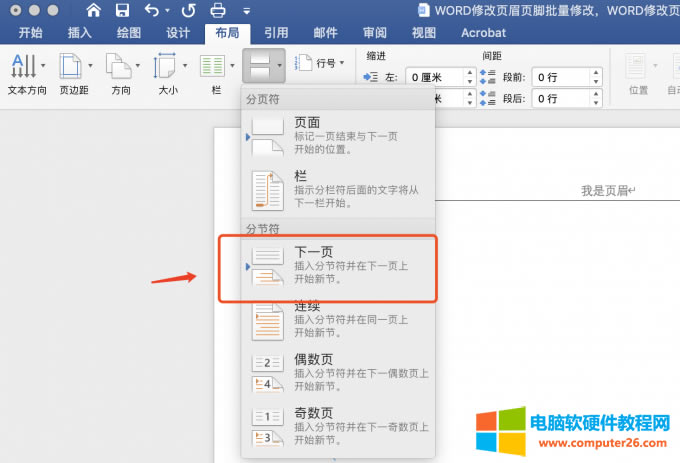This screenshot has height=463, width=680.
Task: Collapse the Breaks dropdown button
Action: point(263,67)
